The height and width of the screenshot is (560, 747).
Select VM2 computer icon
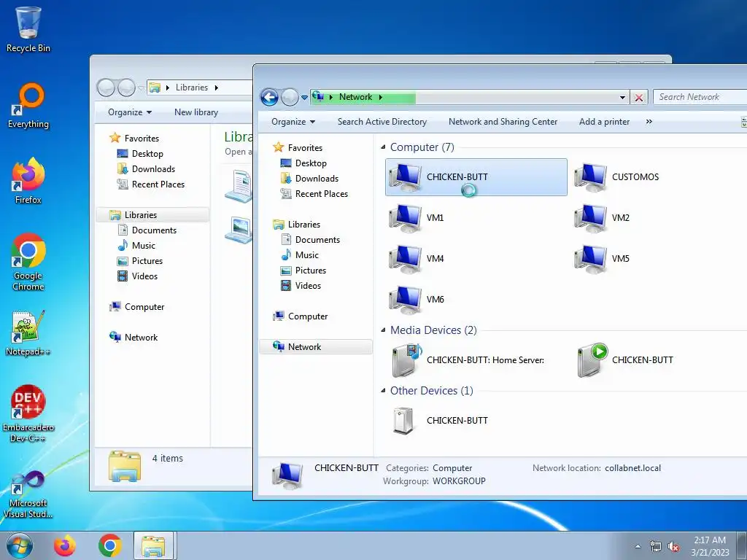602,218
